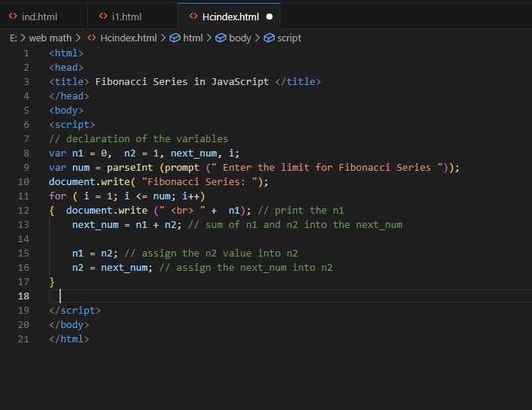This screenshot has width=532, height=410.
Task: Place cursor on </body> closing tag
Action: 69,325
